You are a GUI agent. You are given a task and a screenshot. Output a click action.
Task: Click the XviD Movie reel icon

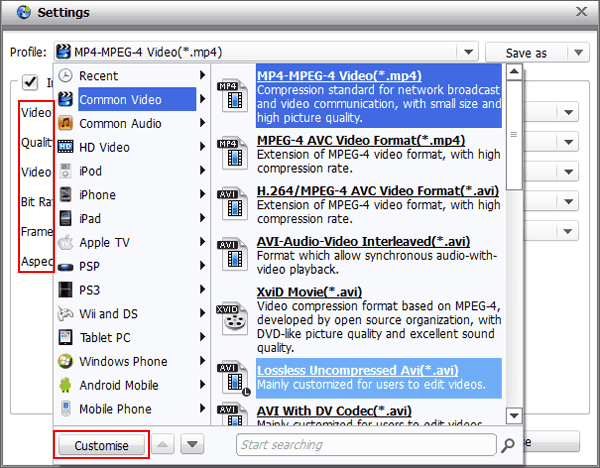pos(232,318)
